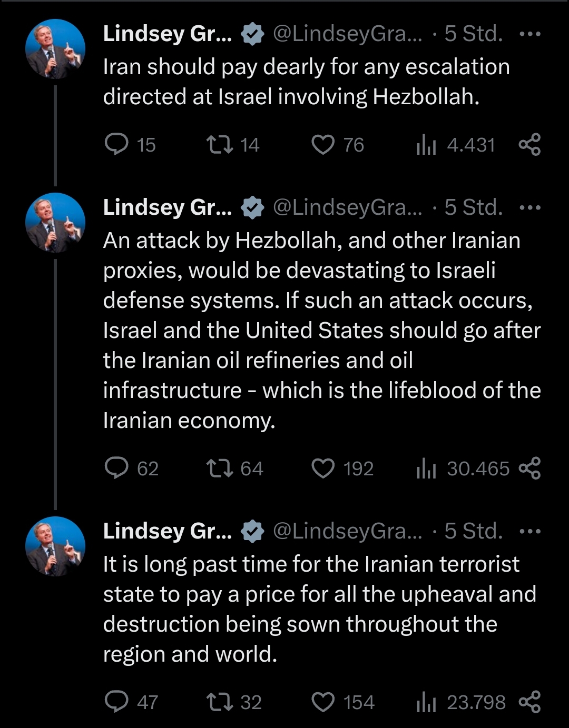Open the author name on the third tweet
Viewport: 569px width, 728px height.
167,531
